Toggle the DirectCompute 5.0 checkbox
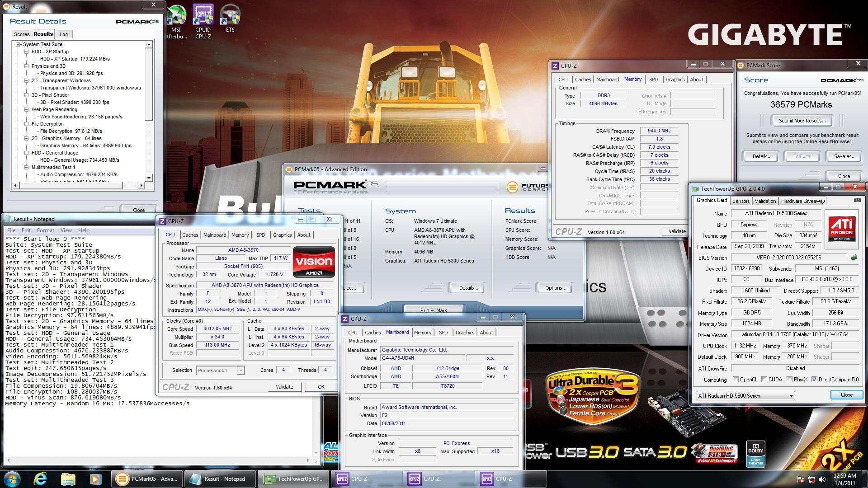 (814, 380)
